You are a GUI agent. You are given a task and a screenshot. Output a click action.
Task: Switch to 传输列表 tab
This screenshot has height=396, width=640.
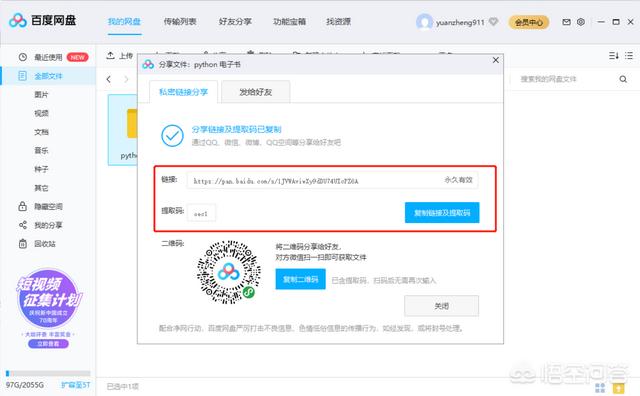(x=180, y=22)
